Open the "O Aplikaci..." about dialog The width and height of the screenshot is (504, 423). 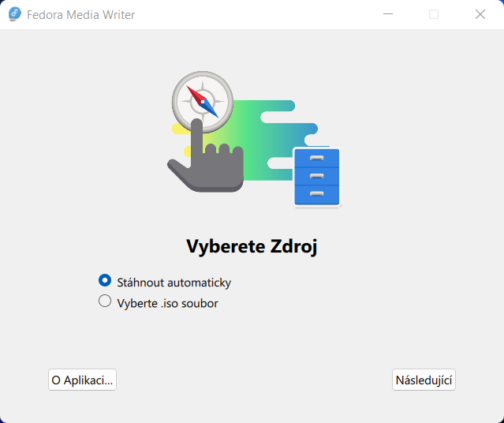82,380
